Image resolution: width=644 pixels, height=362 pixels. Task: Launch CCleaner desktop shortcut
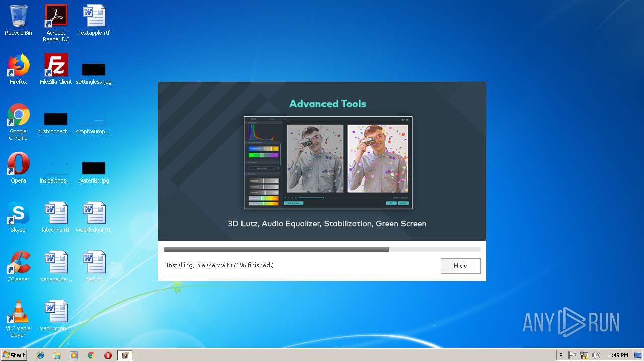click(18, 266)
